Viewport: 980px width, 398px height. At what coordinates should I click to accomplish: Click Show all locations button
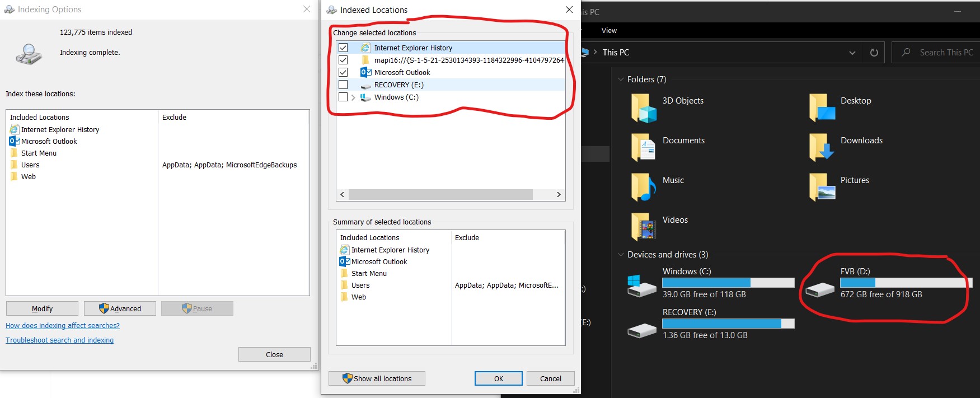coord(377,378)
